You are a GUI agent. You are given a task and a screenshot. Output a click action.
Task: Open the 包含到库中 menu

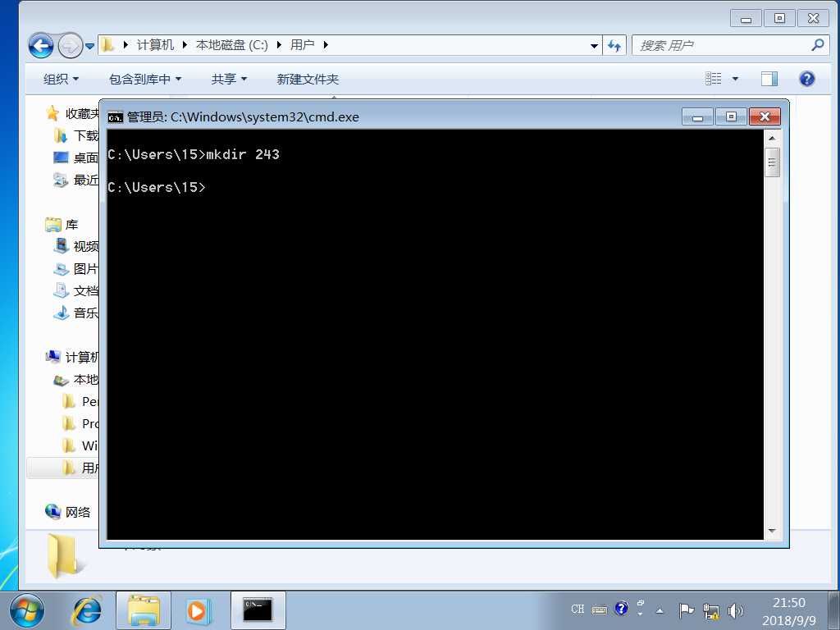[145, 80]
